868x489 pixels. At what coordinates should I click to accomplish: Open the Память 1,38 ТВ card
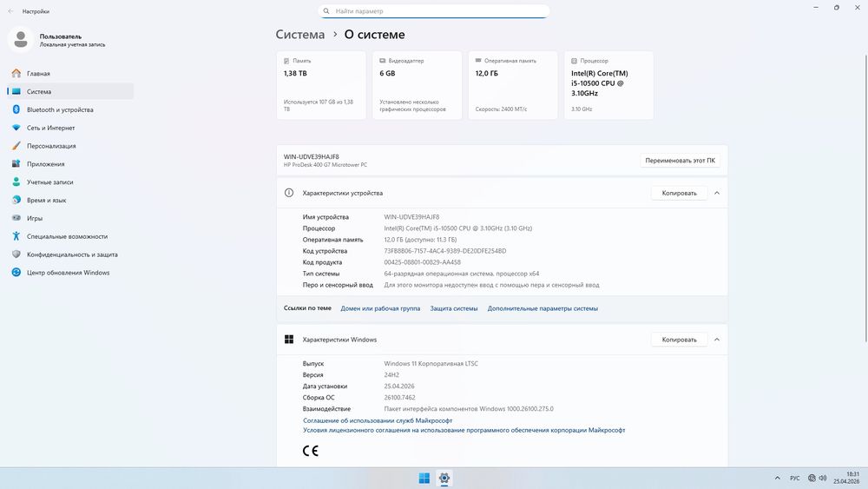(321, 85)
